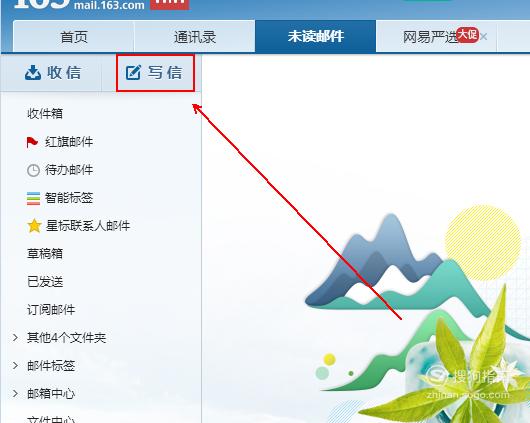Viewport: 530px width, 423px height.
Task: Click the 收信 download inbox icon
Action: [x=33, y=73]
